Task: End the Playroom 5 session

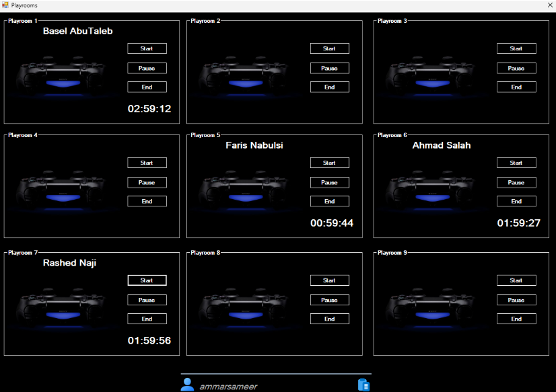Action: [329, 202]
